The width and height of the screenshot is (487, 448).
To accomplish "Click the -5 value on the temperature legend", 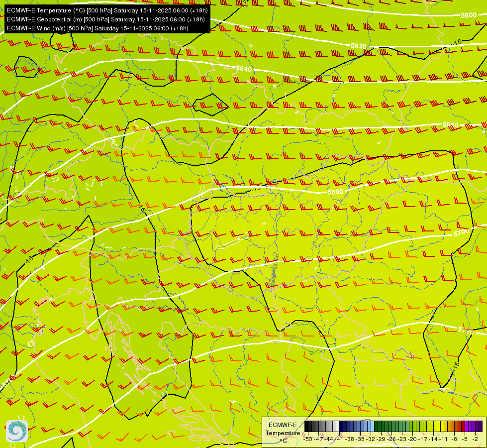I will click(465, 439).
